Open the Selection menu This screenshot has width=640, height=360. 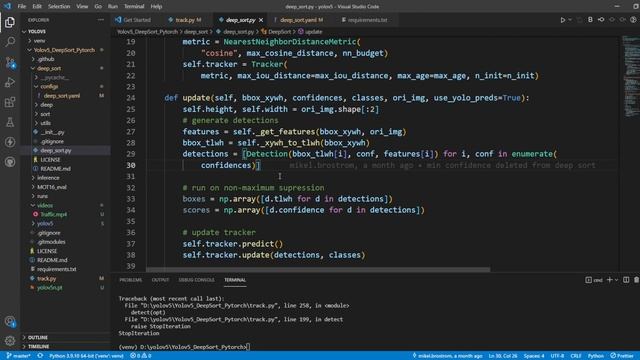[59, 7]
